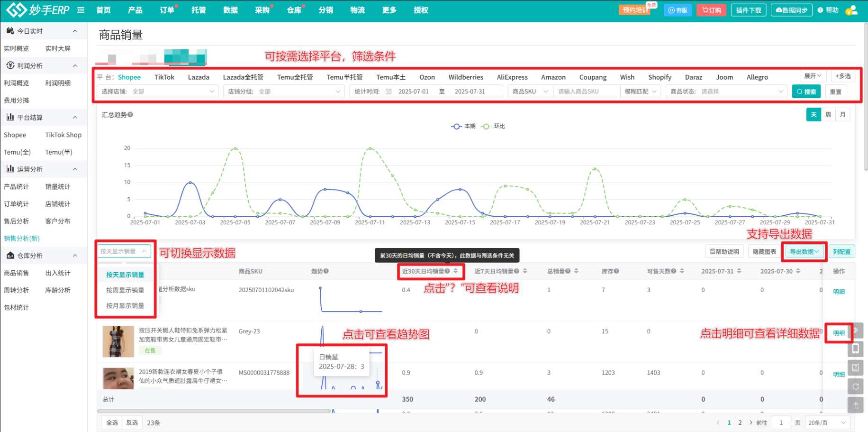Click the help icon next to 趋势 header
Image resolution: width=868 pixels, height=432 pixels.
pos(326,271)
